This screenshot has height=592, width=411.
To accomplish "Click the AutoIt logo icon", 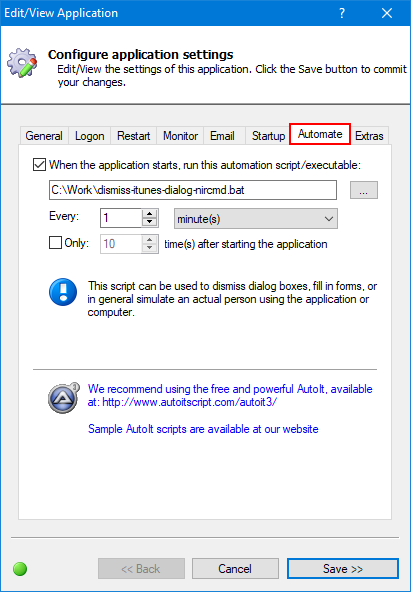I will pos(63,398).
